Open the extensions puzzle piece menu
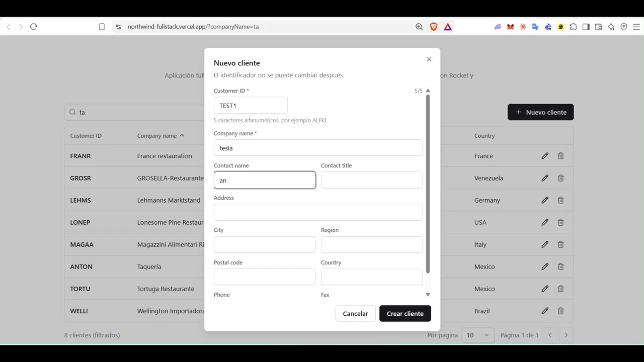 [x=574, y=27]
